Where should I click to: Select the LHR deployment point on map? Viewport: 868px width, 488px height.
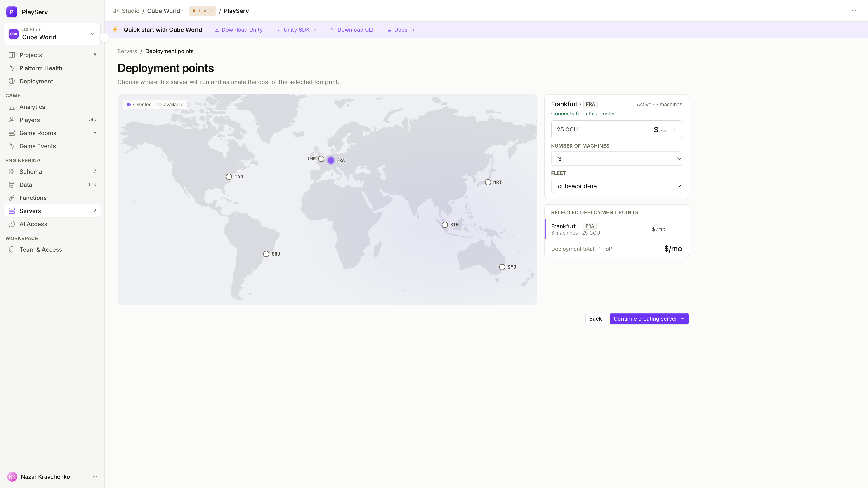pyautogui.click(x=321, y=159)
